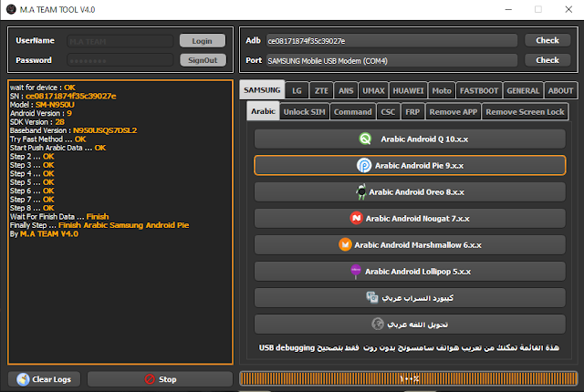Open the HUAWEI tab
The height and width of the screenshot is (392, 584).
click(x=408, y=91)
